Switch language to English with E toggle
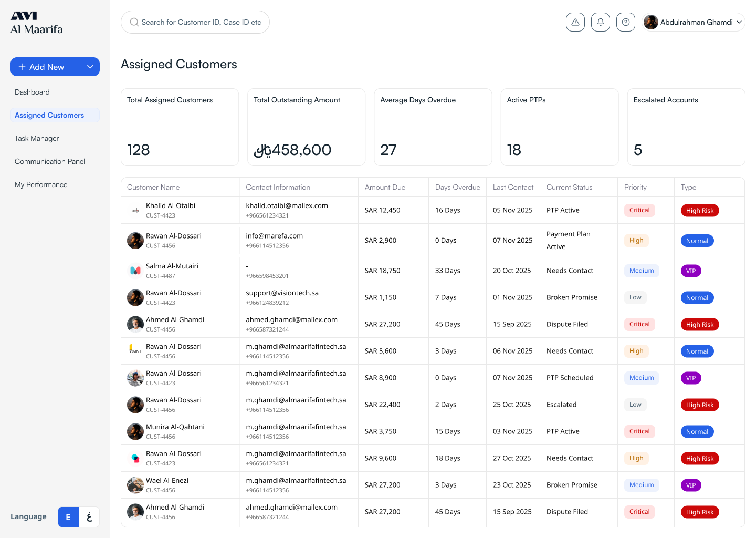 (x=68, y=517)
